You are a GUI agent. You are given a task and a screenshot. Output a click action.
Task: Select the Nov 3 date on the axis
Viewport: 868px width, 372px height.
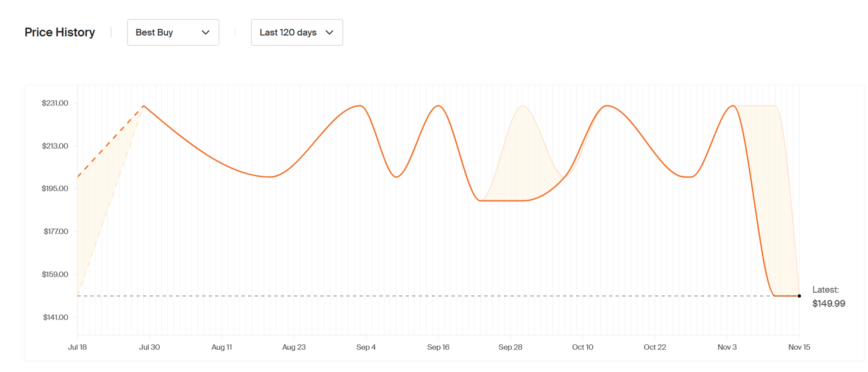tap(727, 347)
